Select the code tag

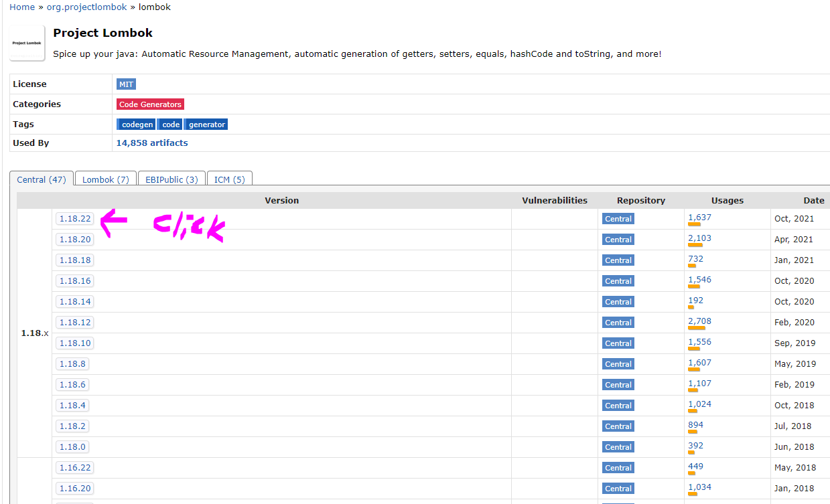170,124
